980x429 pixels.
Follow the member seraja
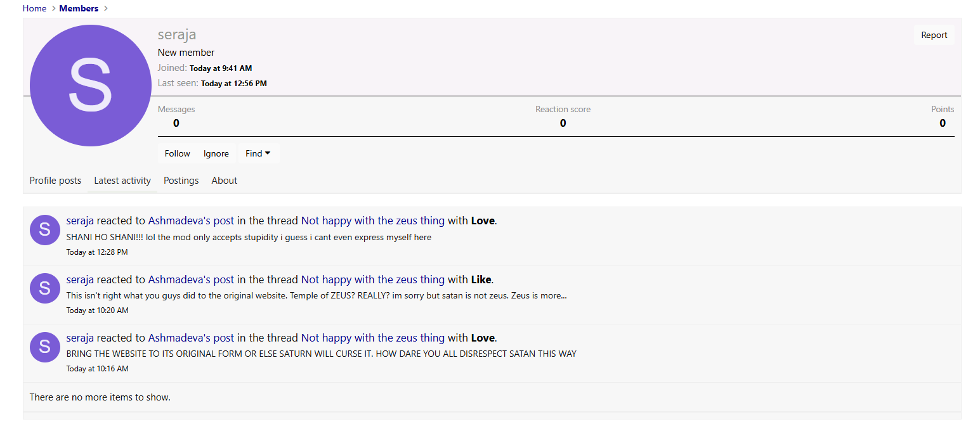click(177, 153)
